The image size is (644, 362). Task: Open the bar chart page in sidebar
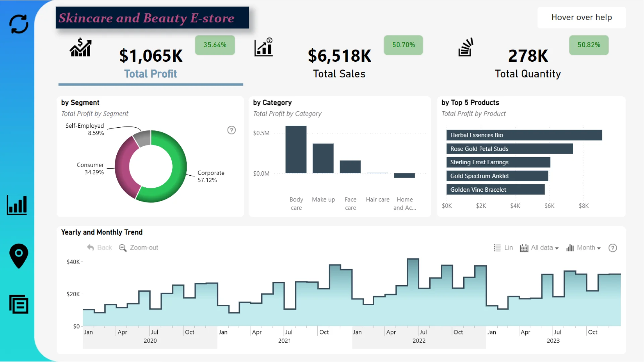tap(17, 205)
